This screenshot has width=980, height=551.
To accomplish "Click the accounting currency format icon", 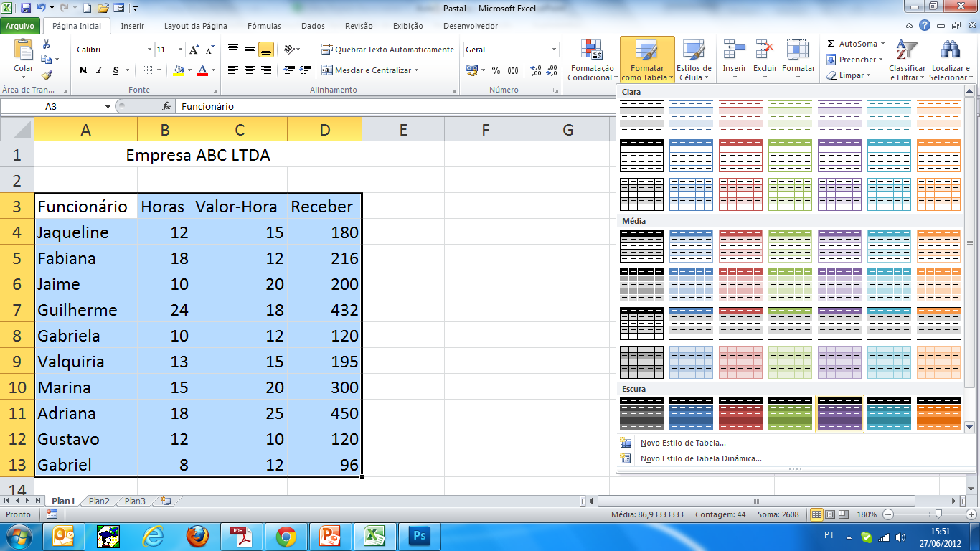I will coord(472,70).
